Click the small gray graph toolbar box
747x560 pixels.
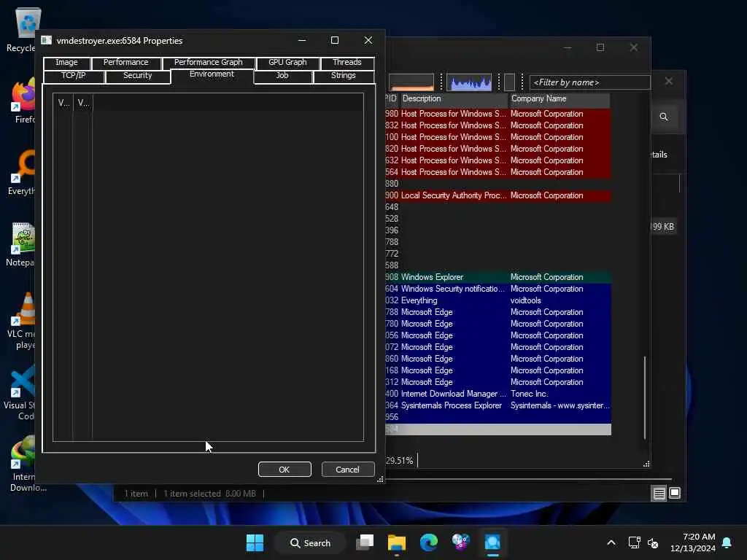click(509, 82)
